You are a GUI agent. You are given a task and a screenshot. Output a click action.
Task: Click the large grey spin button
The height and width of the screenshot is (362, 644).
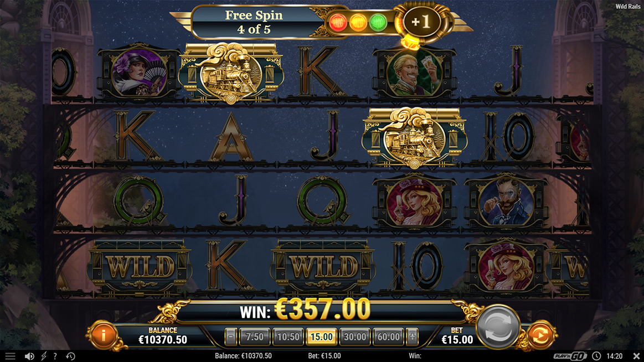pyautogui.click(x=497, y=326)
